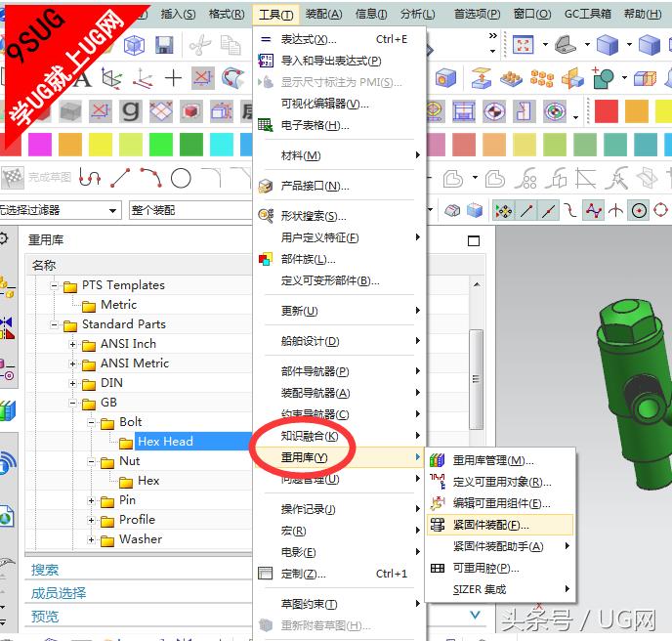Maximize the Reuse Library panel

pyautogui.click(x=473, y=241)
